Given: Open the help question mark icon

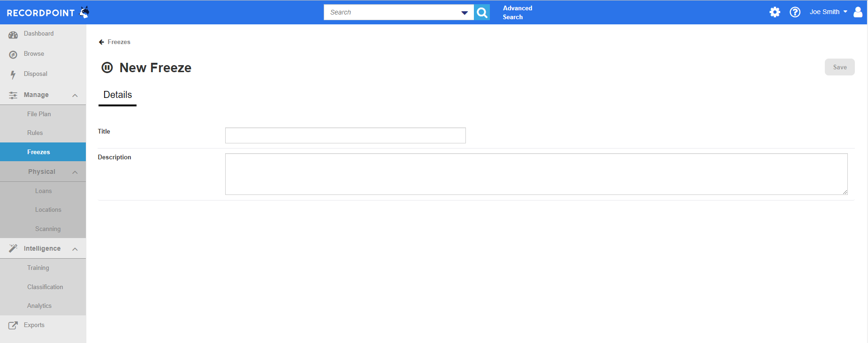Looking at the screenshot, I should coord(795,12).
